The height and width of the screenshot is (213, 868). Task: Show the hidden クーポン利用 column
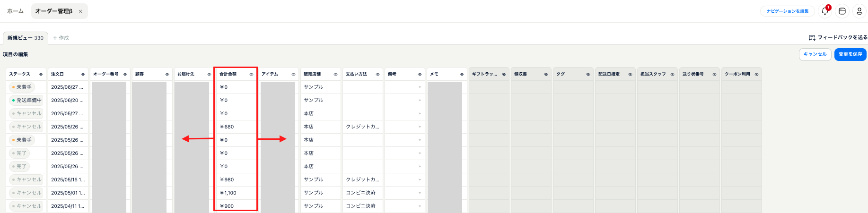point(756,74)
